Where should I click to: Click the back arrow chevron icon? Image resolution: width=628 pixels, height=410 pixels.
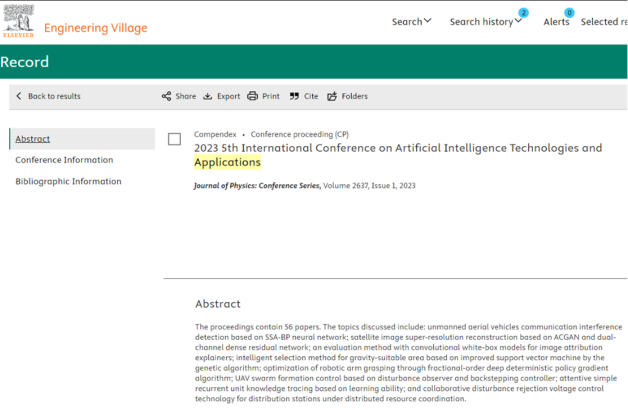pos(18,96)
